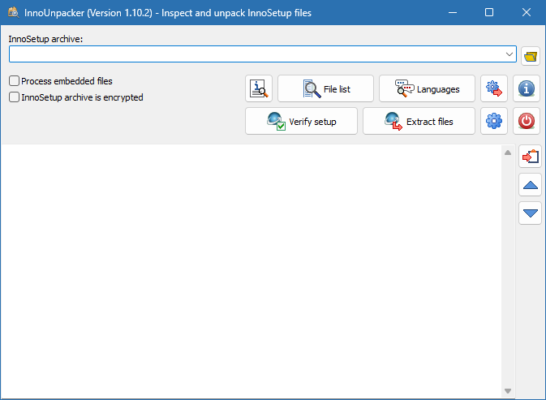Viewport: 546px width, 400px height.
Task: Click the InnoUnpacker title bar app icon
Action: (x=13, y=13)
